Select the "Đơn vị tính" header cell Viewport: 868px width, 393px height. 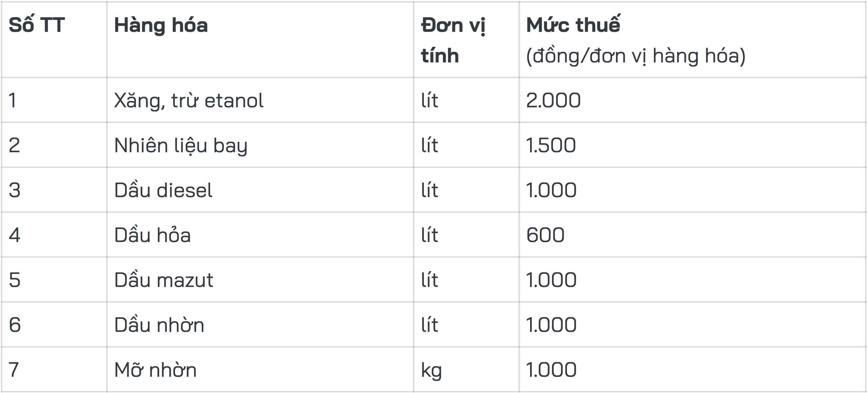click(453, 40)
